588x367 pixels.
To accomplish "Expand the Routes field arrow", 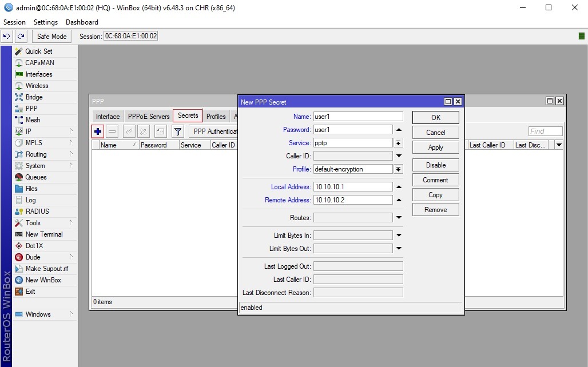I will 399,218.
